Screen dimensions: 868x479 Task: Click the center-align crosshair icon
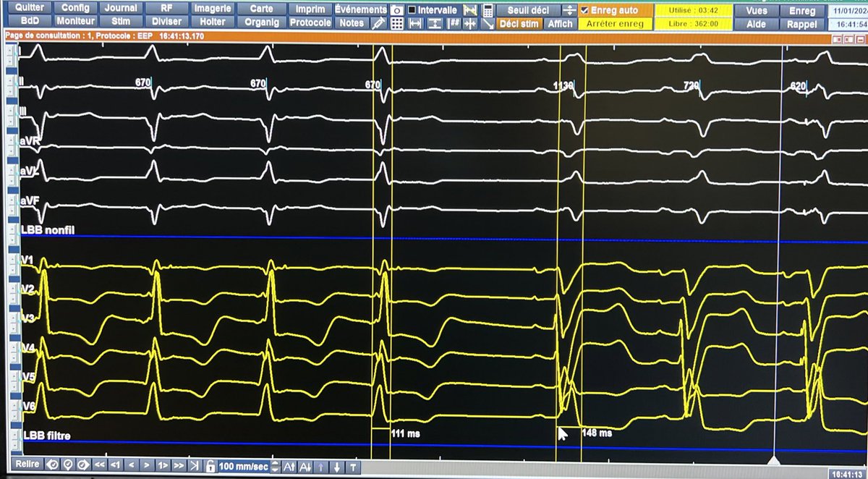coord(470,23)
